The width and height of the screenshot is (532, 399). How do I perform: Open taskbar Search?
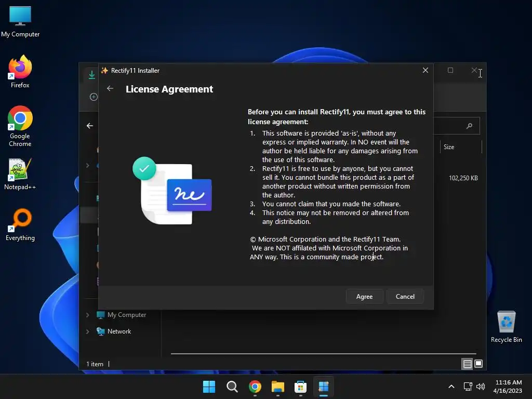coord(232,387)
